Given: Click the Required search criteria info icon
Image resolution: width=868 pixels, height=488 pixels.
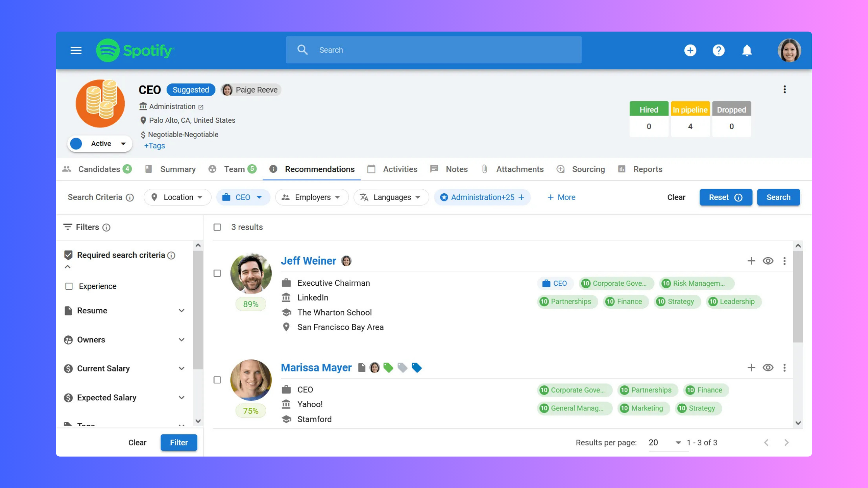Looking at the screenshot, I should pos(171,255).
